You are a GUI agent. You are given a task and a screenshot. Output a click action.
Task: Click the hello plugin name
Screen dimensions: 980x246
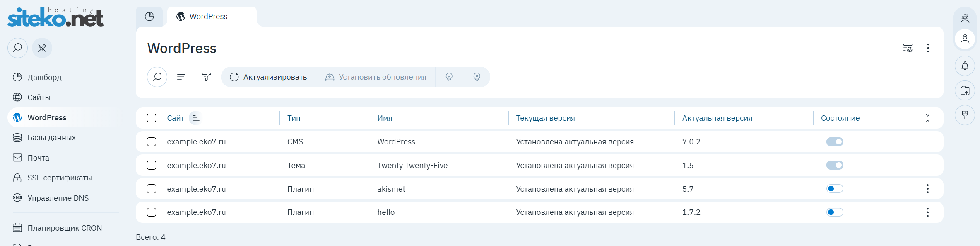(x=386, y=212)
